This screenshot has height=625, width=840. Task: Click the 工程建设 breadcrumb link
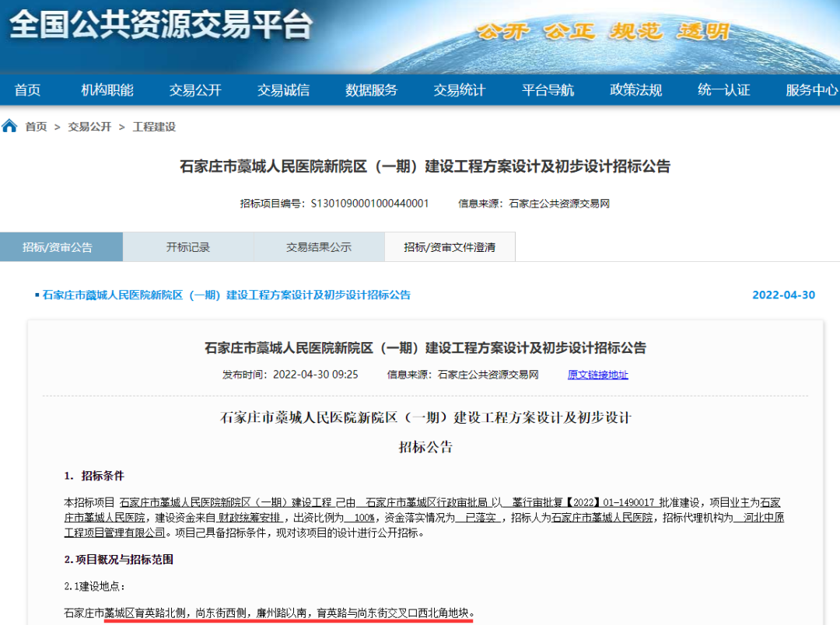154,127
